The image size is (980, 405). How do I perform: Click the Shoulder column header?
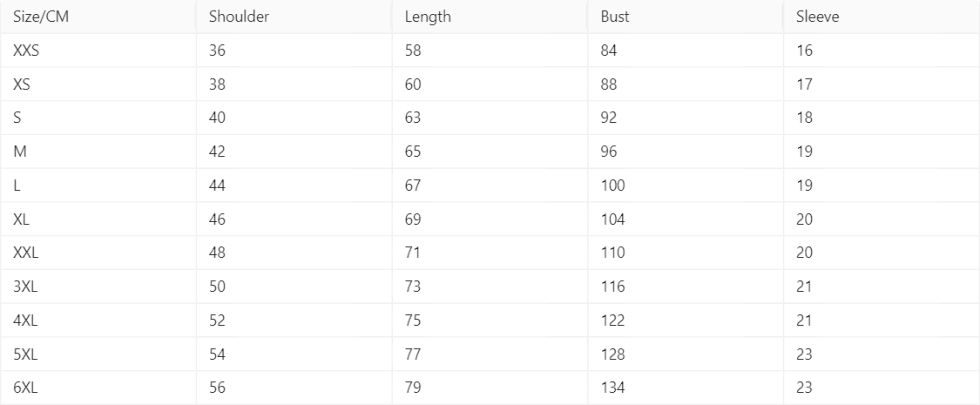(x=240, y=17)
